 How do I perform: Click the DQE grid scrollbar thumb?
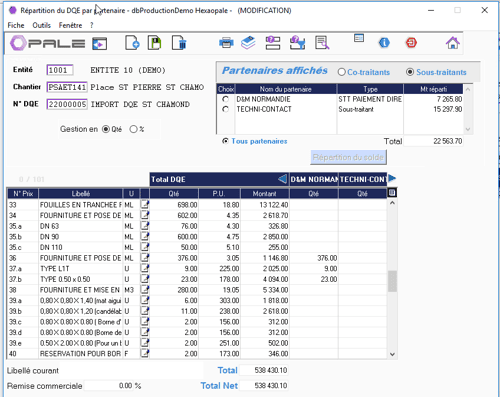click(x=392, y=281)
